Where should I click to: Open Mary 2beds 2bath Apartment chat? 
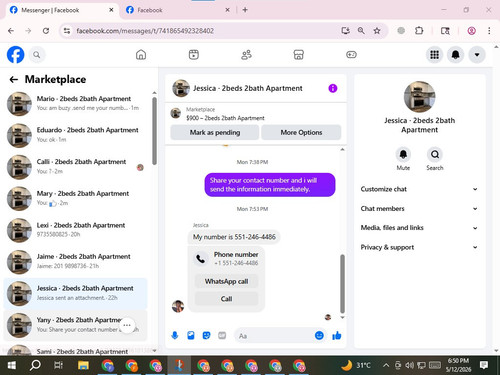pos(75,198)
